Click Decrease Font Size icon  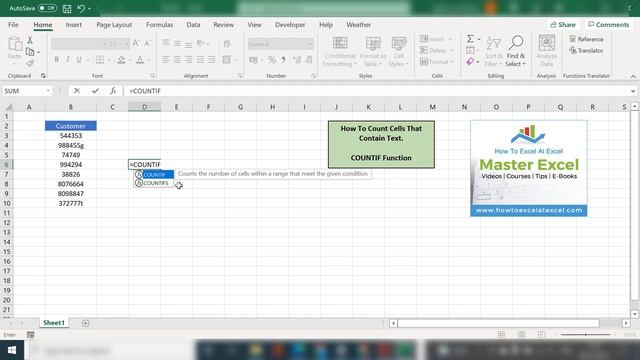(x=147, y=43)
